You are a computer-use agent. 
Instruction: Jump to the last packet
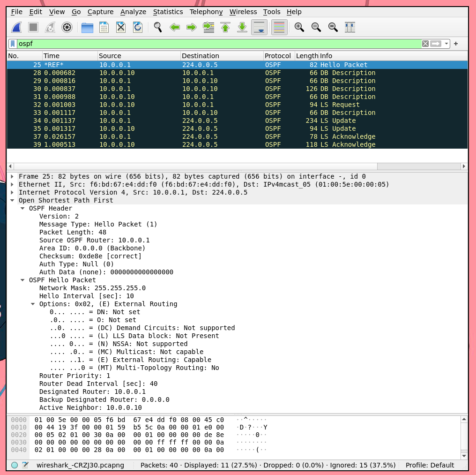pyautogui.click(x=242, y=28)
